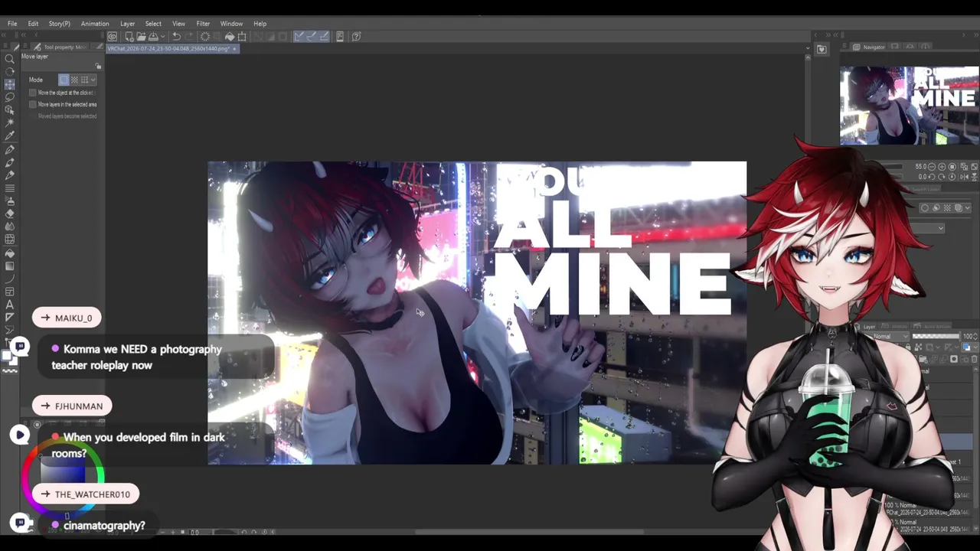
Task: Toggle Snap to Ruler in command bar
Action: pyautogui.click(x=299, y=36)
